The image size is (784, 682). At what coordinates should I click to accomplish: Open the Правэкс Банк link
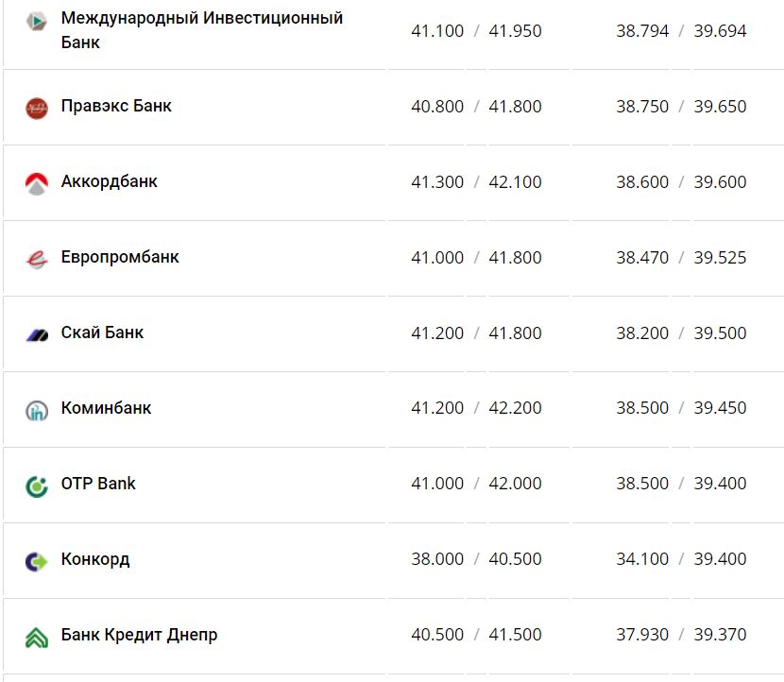pyautogui.click(x=116, y=106)
